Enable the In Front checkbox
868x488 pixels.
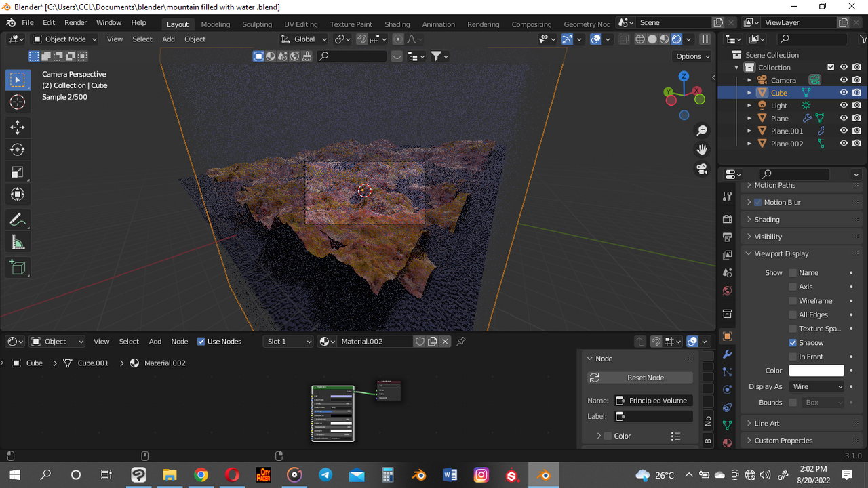(x=793, y=357)
